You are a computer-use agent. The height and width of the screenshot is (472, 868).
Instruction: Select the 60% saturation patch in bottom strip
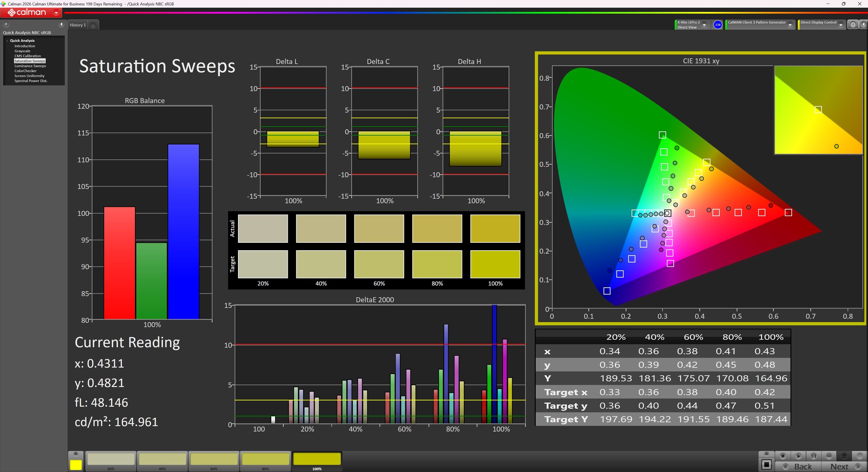(214, 461)
